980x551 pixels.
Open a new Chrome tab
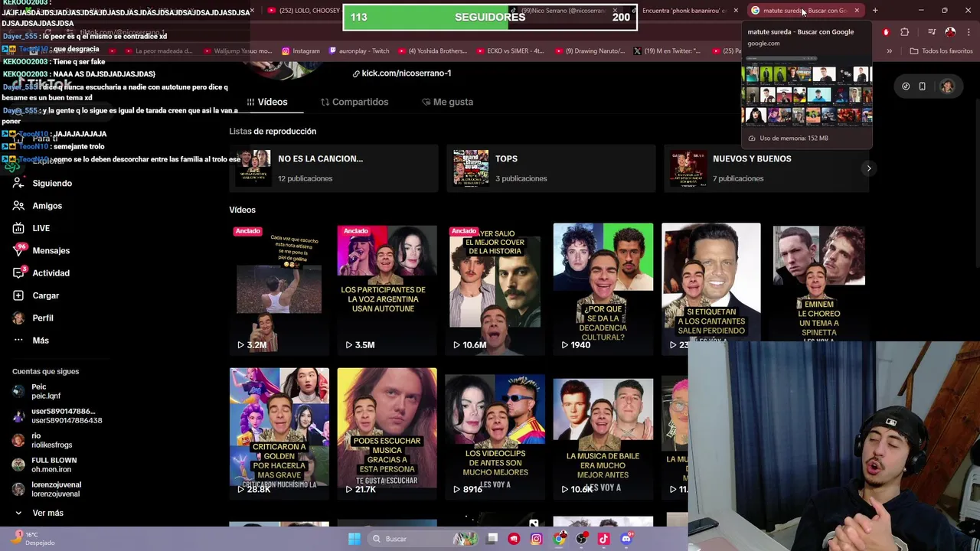[875, 11]
